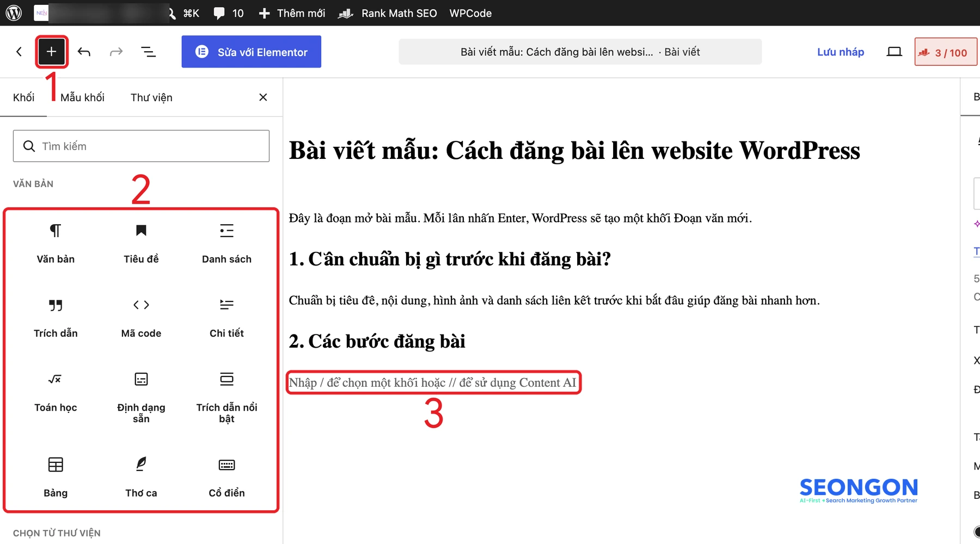The width and height of the screenshot is (980, 544).
Task: Click the document title command bar
Action: (580, 52)
